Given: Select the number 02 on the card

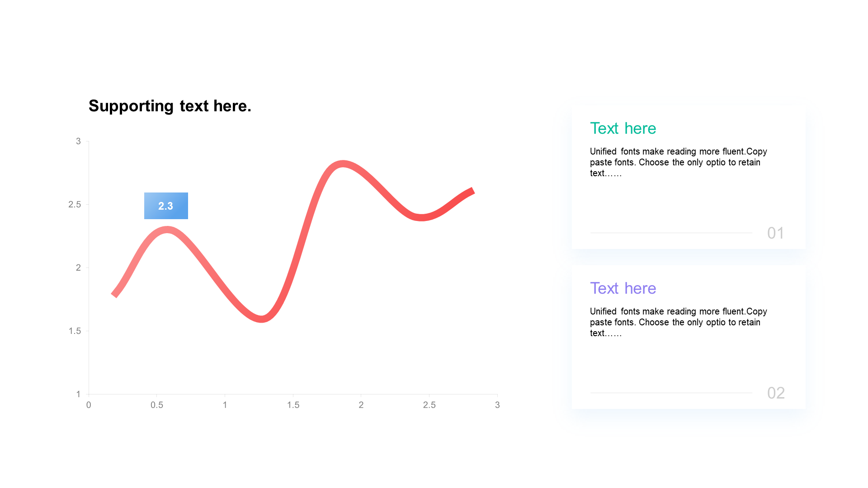Looking at the screenshot, I should pyautogui.click(x=775, y=393).
